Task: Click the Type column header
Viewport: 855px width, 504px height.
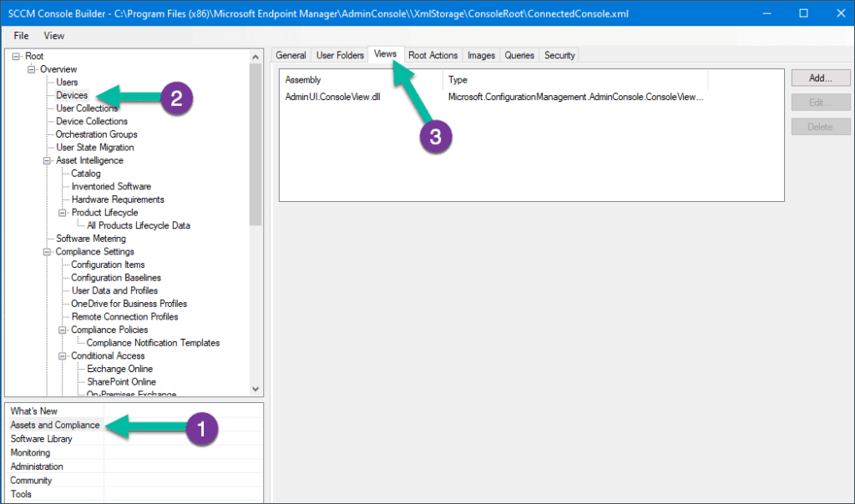Action: [575, 79]
